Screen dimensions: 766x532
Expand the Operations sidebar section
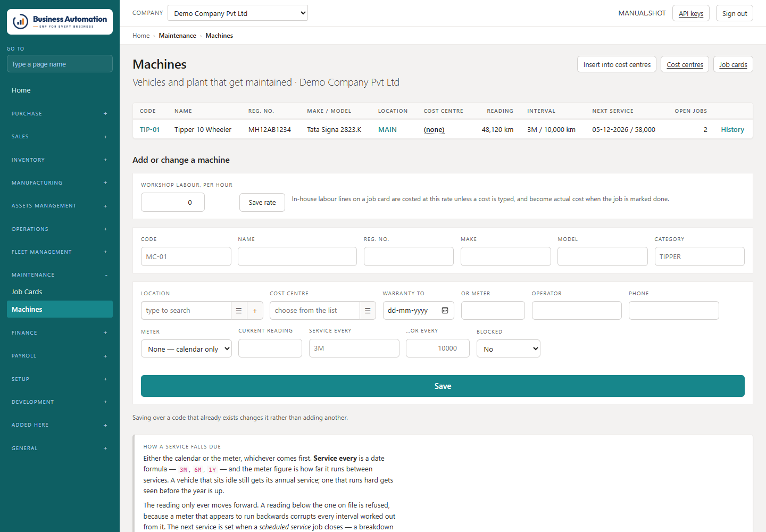[60, 229]
